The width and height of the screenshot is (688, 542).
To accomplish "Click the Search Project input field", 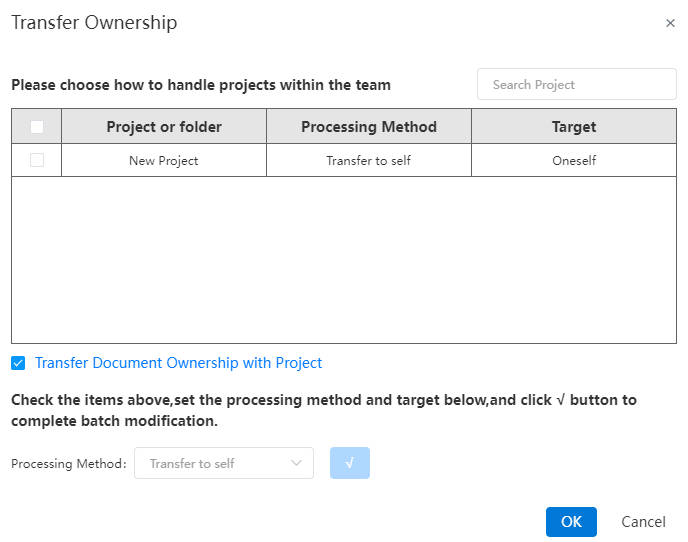I will click(577, 84).
